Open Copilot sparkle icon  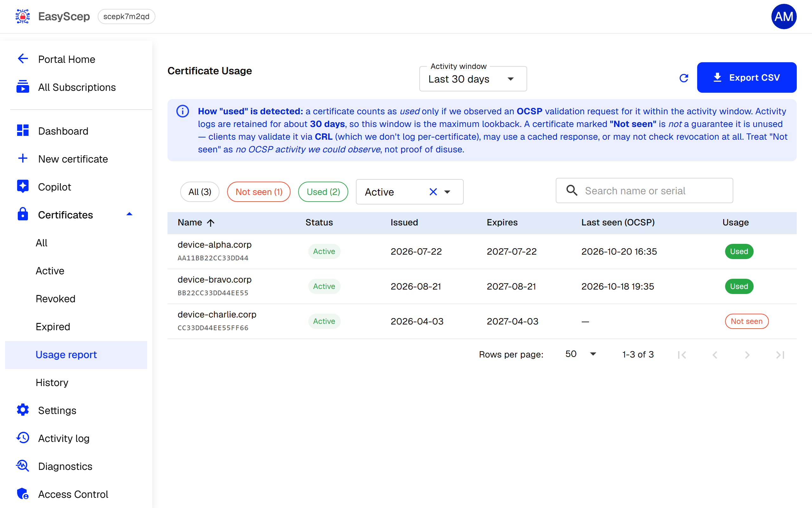coord(23,186)
